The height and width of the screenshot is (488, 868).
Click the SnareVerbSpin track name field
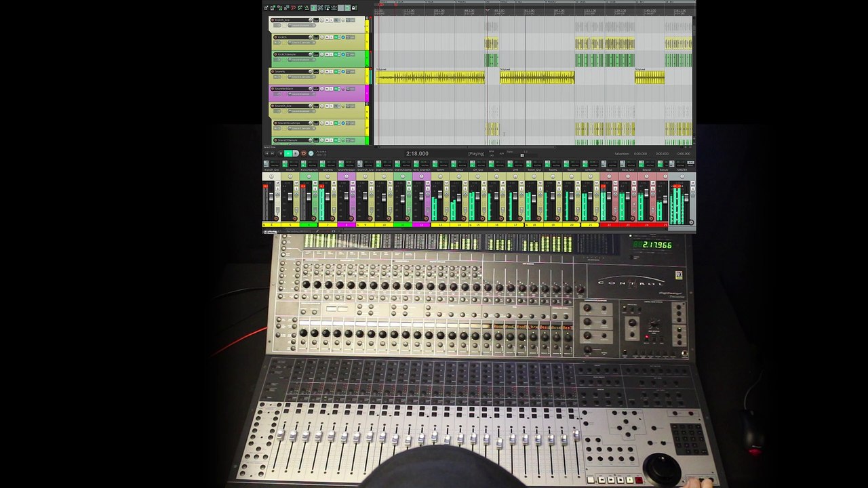[293, 89]
